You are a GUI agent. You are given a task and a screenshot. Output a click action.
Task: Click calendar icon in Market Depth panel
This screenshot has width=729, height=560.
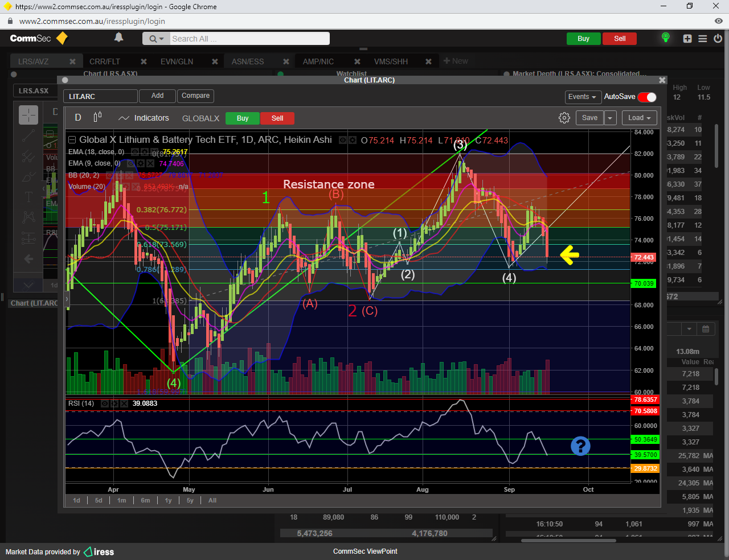pyautogui.click(x=706, y=329)
